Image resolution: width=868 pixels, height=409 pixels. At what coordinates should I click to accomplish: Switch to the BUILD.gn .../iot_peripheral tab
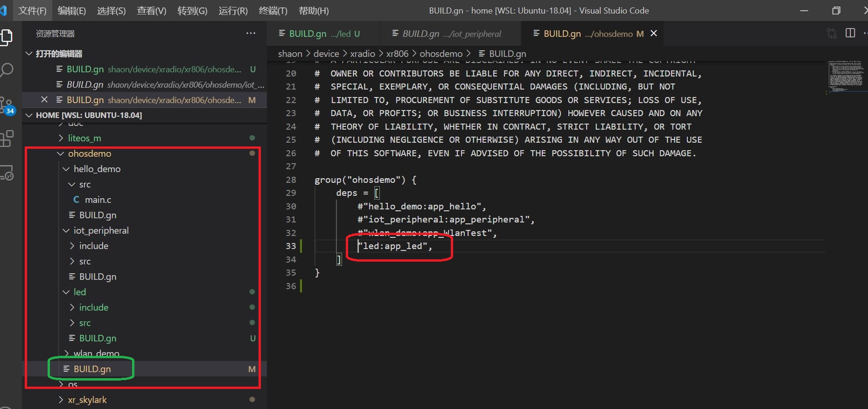click(x=451, y=34)
